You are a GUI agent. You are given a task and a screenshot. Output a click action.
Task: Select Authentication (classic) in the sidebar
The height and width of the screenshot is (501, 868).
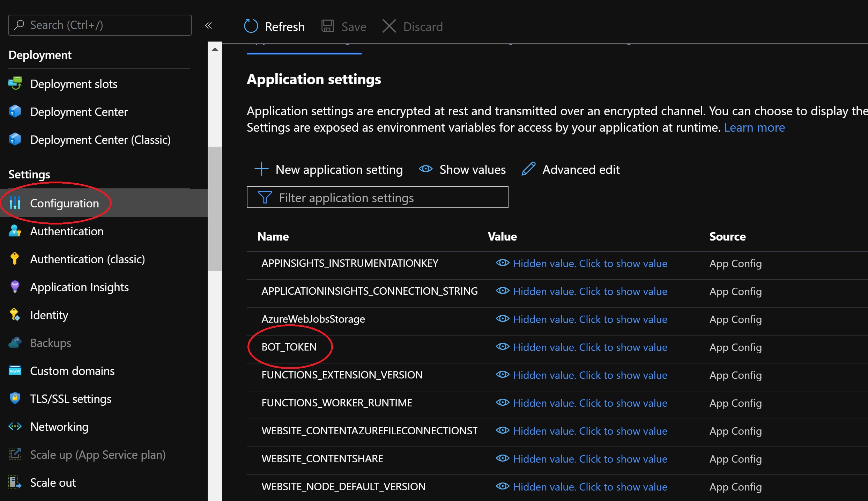point(87,259)
